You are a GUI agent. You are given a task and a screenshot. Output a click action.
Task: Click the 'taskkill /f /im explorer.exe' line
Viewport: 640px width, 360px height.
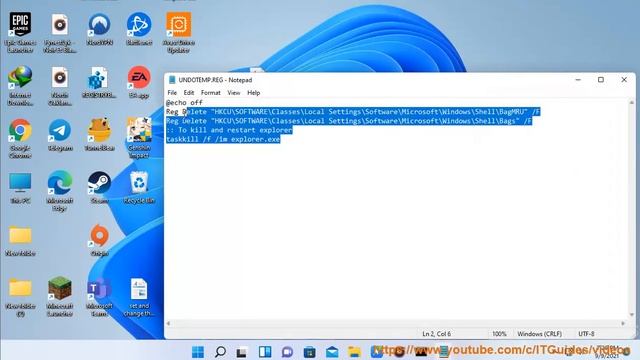click(223, 139)
